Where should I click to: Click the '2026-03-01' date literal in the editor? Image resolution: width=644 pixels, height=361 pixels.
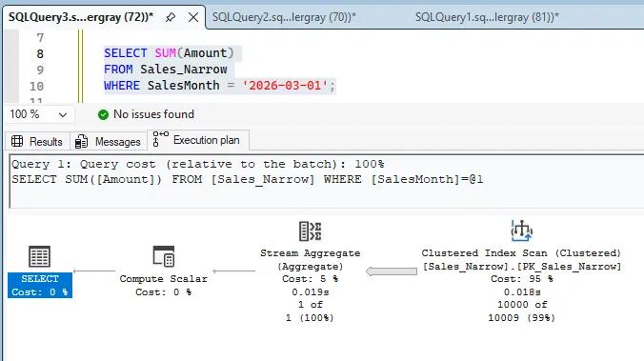coord(285,86)
